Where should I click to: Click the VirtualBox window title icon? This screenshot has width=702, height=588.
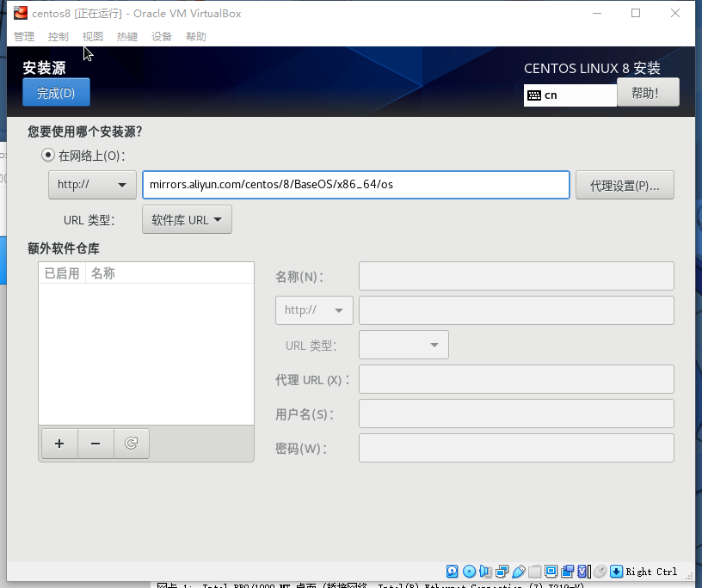tap(20, 13)
